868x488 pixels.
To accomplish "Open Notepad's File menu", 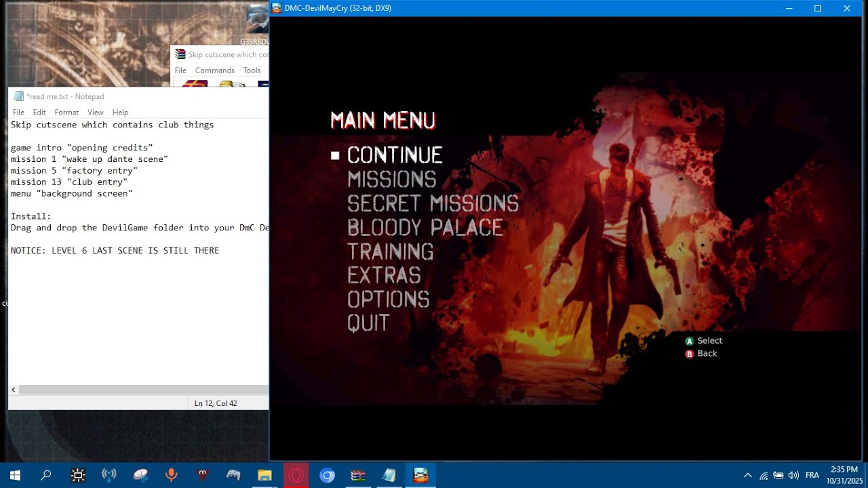I will click(18, 113).
